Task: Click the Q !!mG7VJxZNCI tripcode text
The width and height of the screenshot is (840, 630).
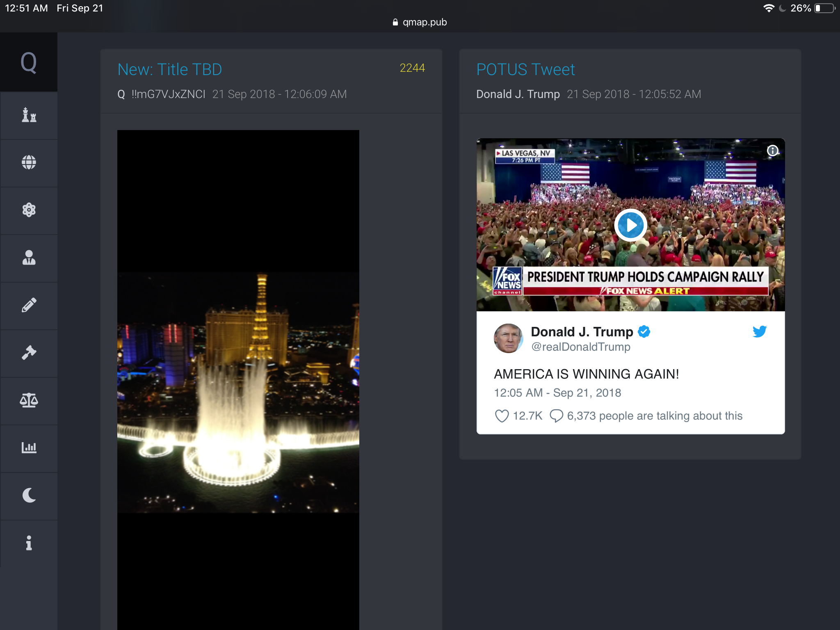Action: click(161, 94)
